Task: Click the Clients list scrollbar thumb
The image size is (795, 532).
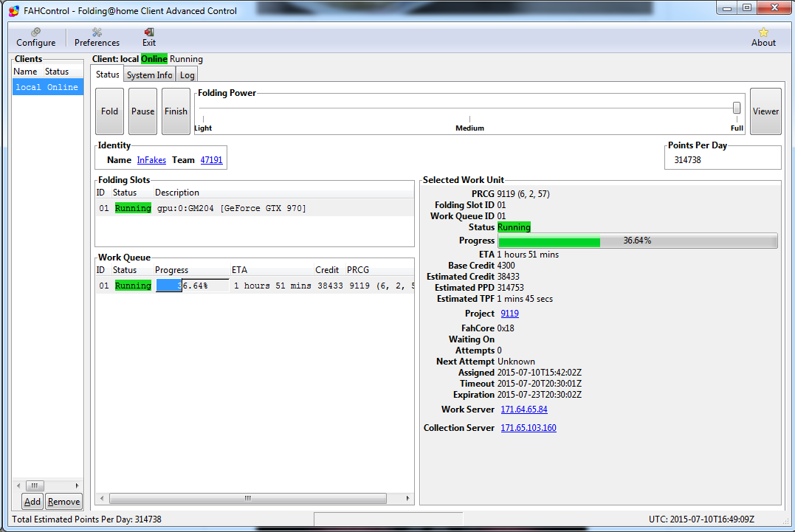Action: [35, 486]
